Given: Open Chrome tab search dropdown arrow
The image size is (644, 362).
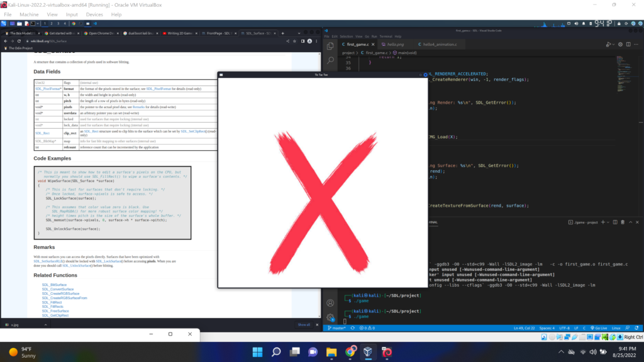Looking at the screenshot, I should point(299,33).
